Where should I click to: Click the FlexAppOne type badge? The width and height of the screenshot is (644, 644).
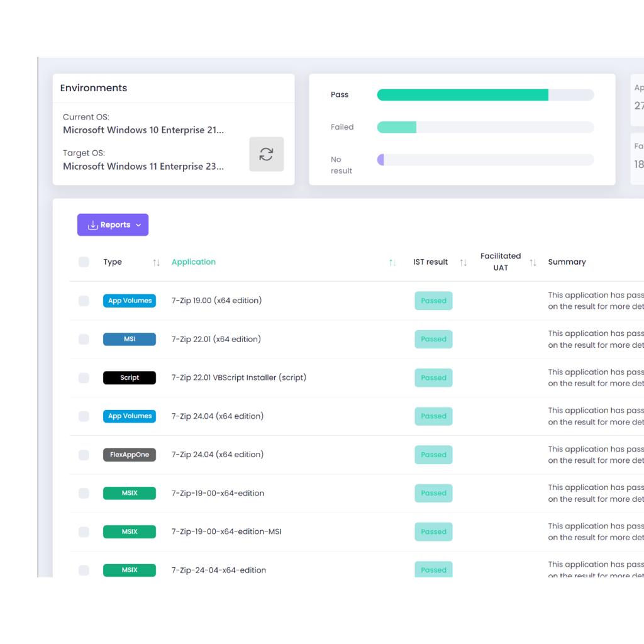click(x=130, y=455)
